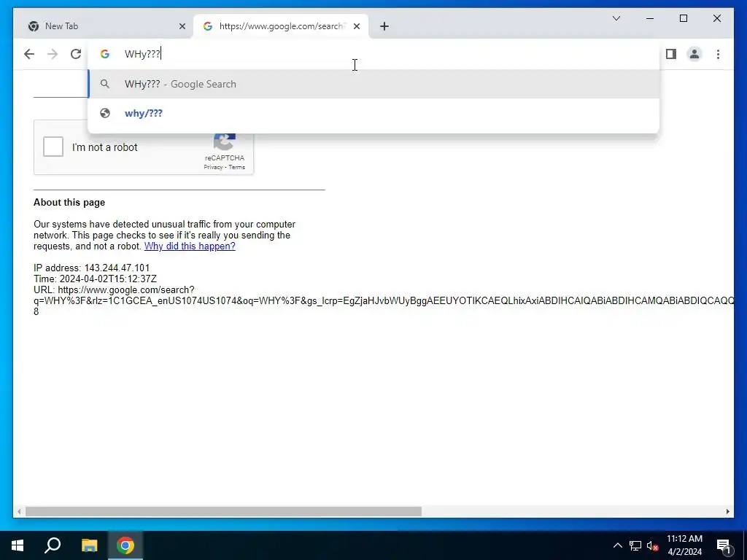Click the address bar text WHy???
Image resolution: width=747 pixels, height=560 pixels.
tap(142, 54)
